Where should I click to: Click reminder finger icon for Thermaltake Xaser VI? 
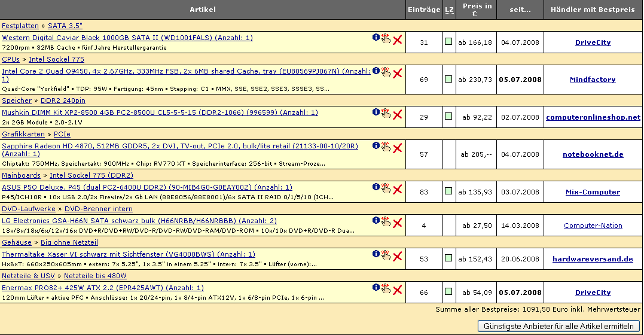[386, 255]
